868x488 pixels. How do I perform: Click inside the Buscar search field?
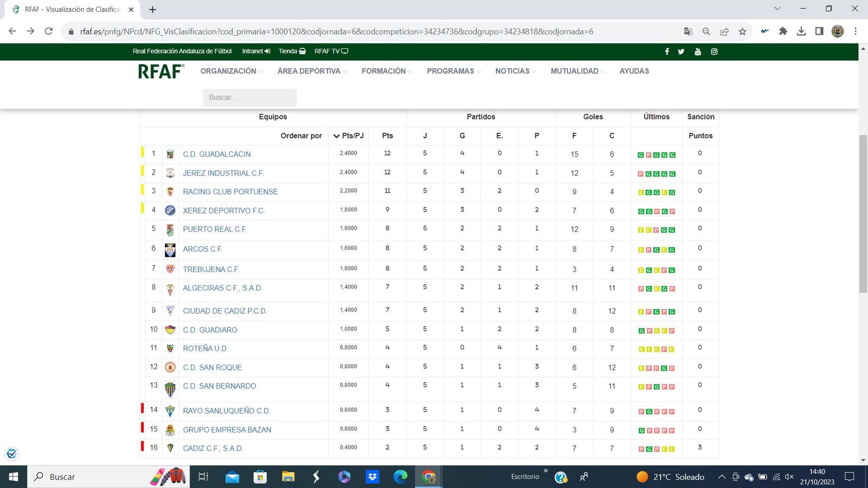[250, 98]
